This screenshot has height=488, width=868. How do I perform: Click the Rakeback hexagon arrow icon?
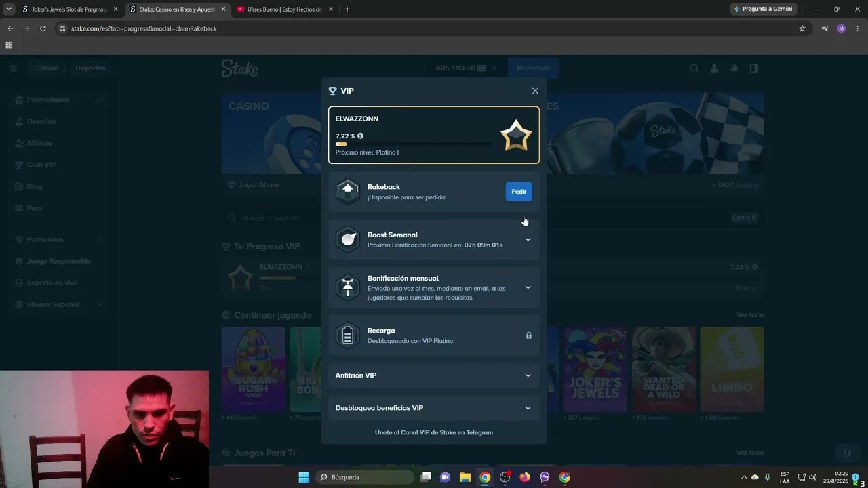(348, 191)
